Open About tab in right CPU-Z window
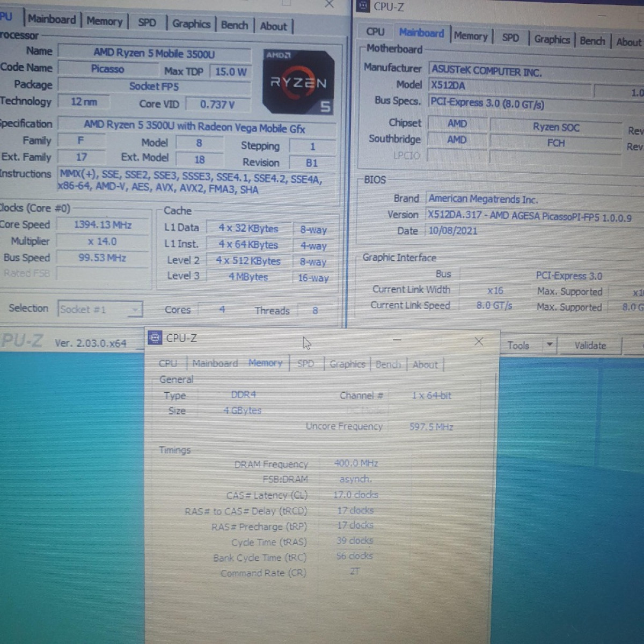Image resolution: width=644 pixels, height=644 pixels. point(628,42)
